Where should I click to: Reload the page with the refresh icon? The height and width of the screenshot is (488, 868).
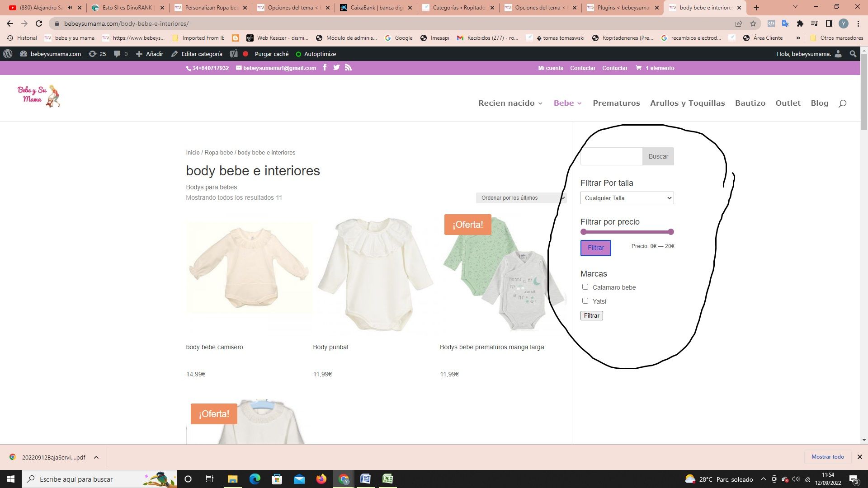click(39, 23)
